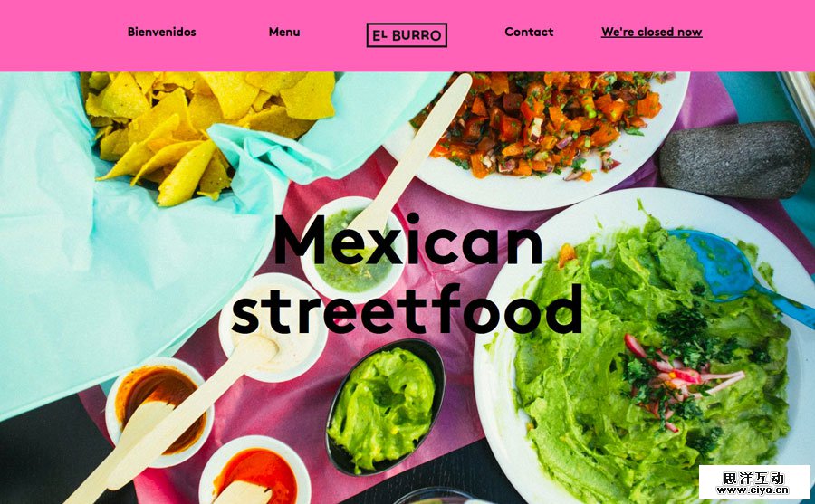815x504 pixels.
Task: Click the 思洋互动 watermark badge
Action: pyautogui.click(x=753, y=477)
